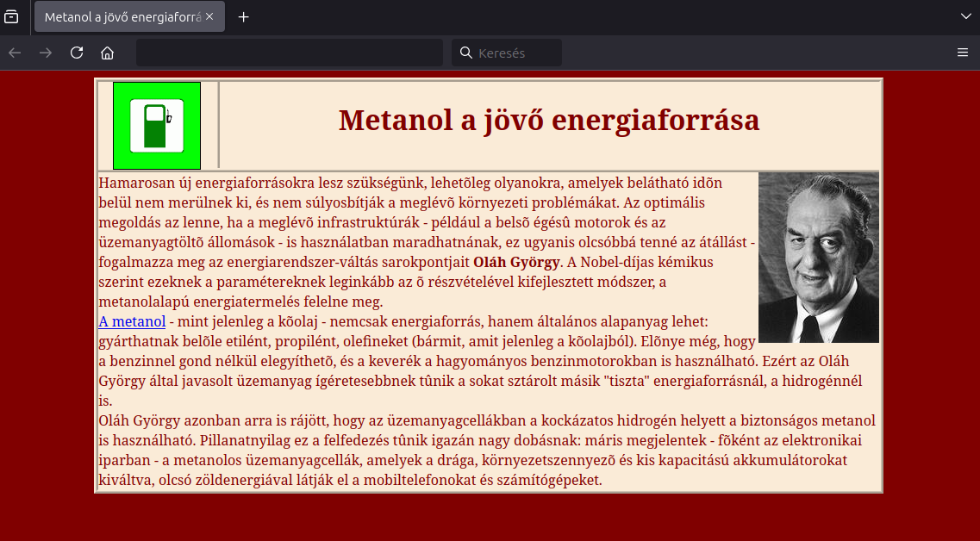The image size is (980, 541).
Task: Close the Metanol a jövő energiaforrása tab
Action: pyautogui.click(x=209, y=17)
